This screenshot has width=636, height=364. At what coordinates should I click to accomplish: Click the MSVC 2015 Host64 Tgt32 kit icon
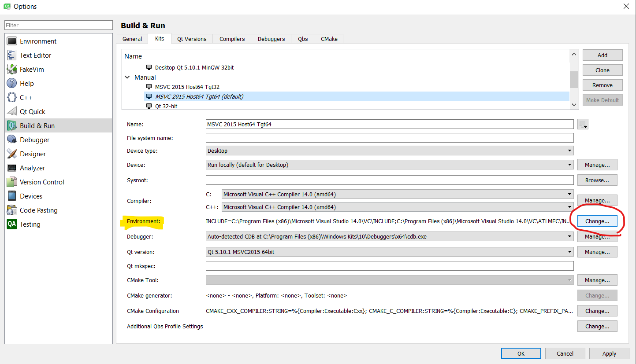tap(149, 87)
